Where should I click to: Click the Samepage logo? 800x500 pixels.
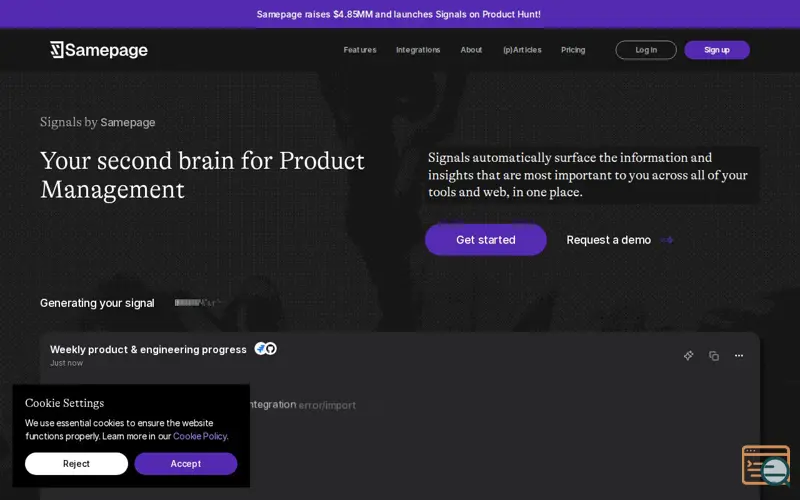click(x=99, y=50)
